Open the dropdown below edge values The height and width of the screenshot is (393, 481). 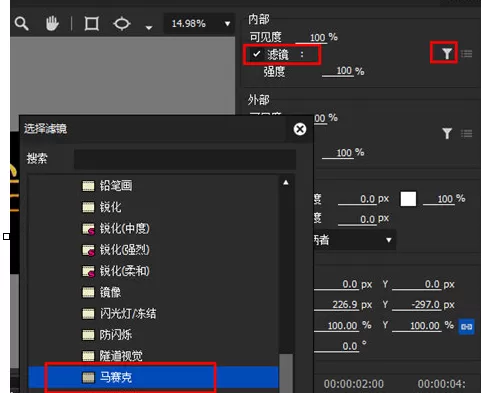coord(354,240)
